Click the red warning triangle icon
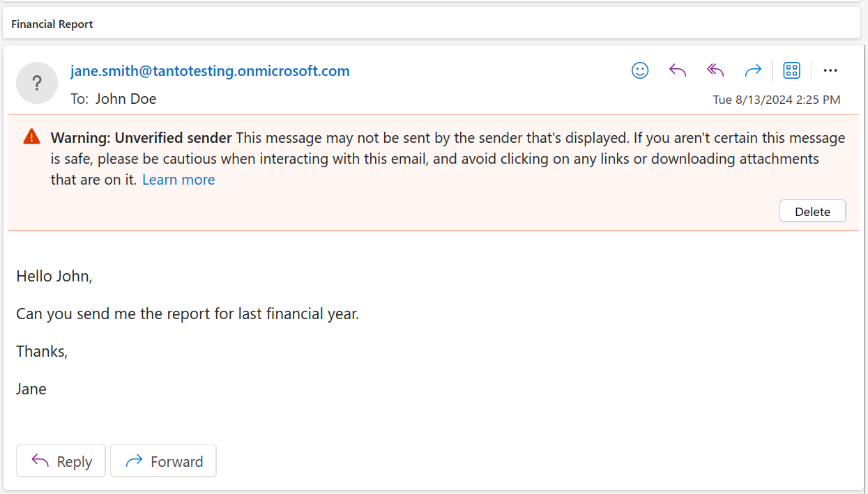Image resolution: width=868 pixels, height=494 pixels. [x=31, y=137]
